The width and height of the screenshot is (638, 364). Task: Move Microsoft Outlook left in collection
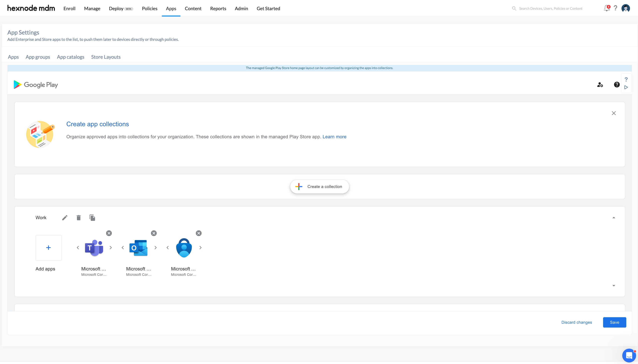tap(123, 248)
